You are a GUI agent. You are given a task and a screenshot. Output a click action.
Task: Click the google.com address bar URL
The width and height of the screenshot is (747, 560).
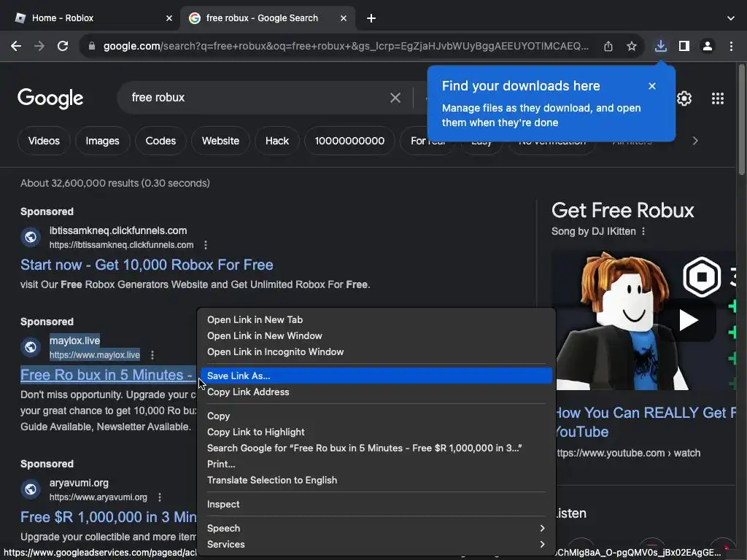346,46
